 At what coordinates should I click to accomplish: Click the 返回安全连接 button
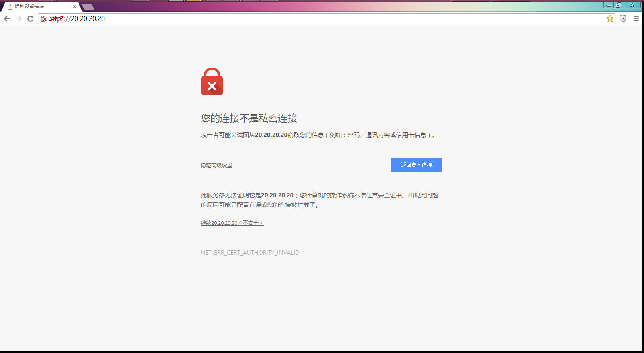pos(416,165)
